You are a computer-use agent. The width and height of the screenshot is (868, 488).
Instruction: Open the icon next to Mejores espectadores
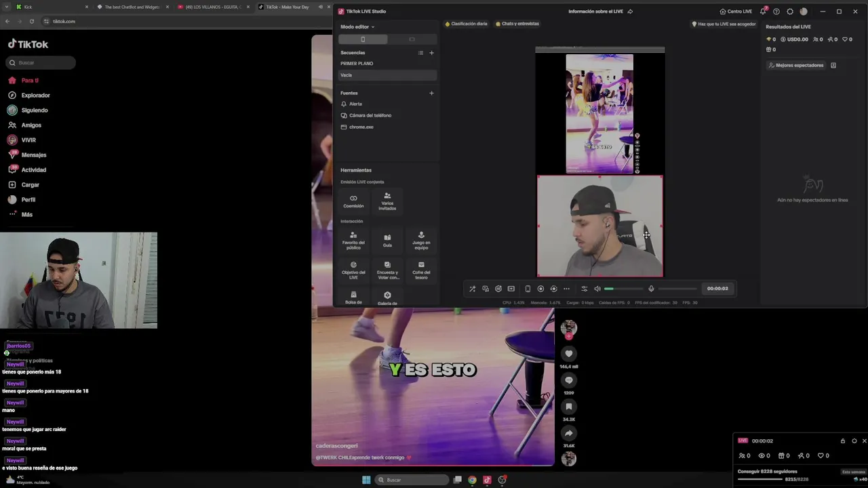click(833, 65)
